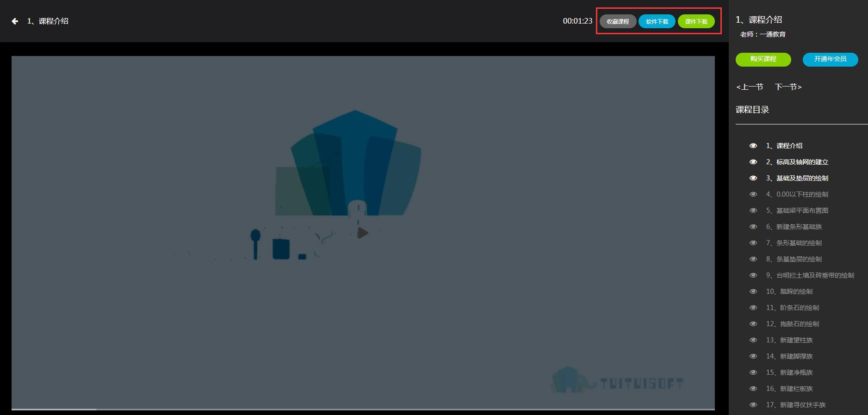
Task: Open lesson 4、0.00以下柱的绘制
Action: (x=797, y=194)
